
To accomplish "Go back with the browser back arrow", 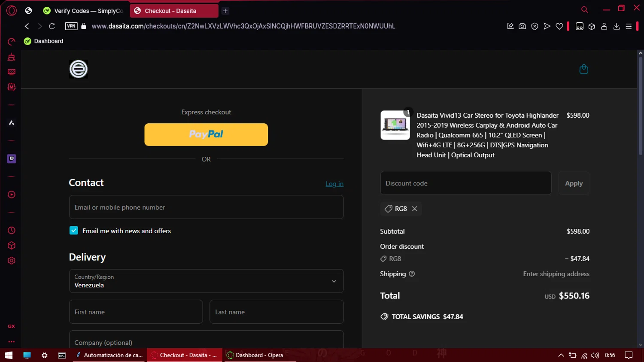I will 27,26.
